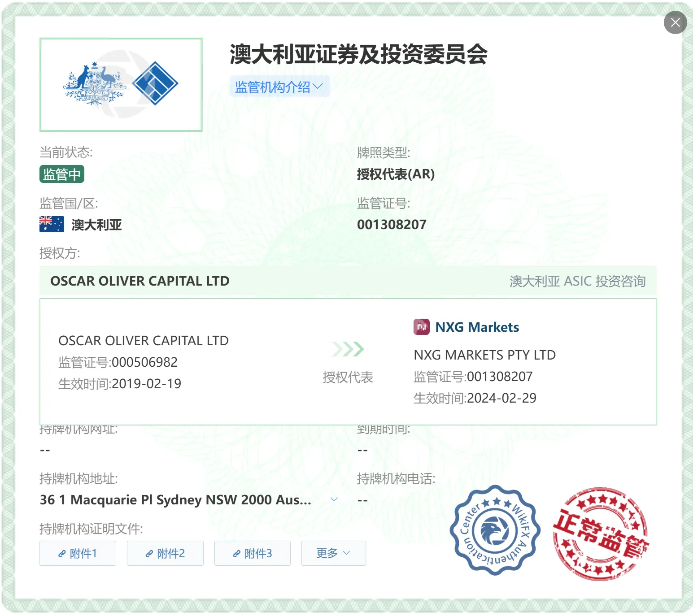Click the WikiFX Authentication Center seal

click(x=495, y=530)
